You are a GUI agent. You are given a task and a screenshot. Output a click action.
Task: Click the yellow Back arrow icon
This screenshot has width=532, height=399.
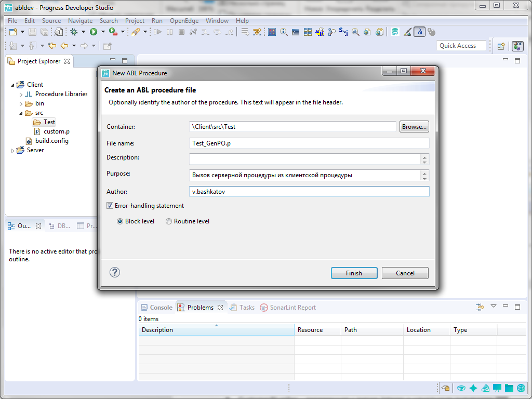64,46
